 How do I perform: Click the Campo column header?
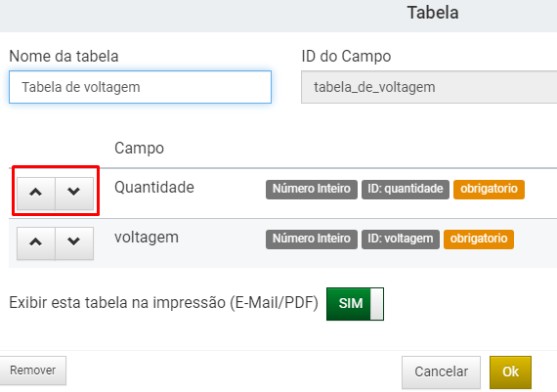coord(139,149)
